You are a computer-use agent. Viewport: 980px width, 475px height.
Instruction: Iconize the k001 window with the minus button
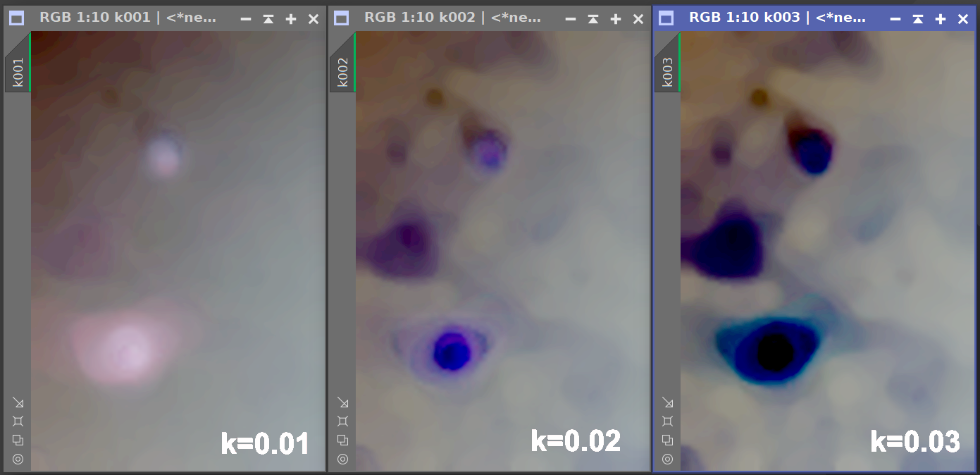[x=246, y=19]
